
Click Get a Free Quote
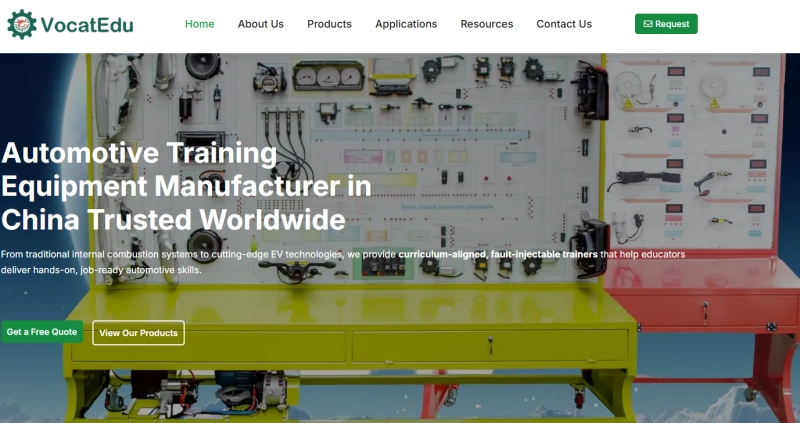click(42, 332)
